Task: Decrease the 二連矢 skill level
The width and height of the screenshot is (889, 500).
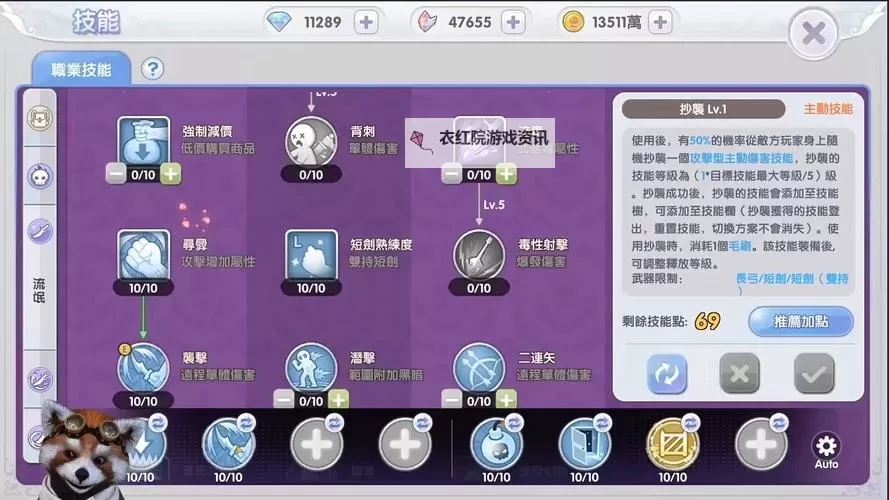Action: 451,400
